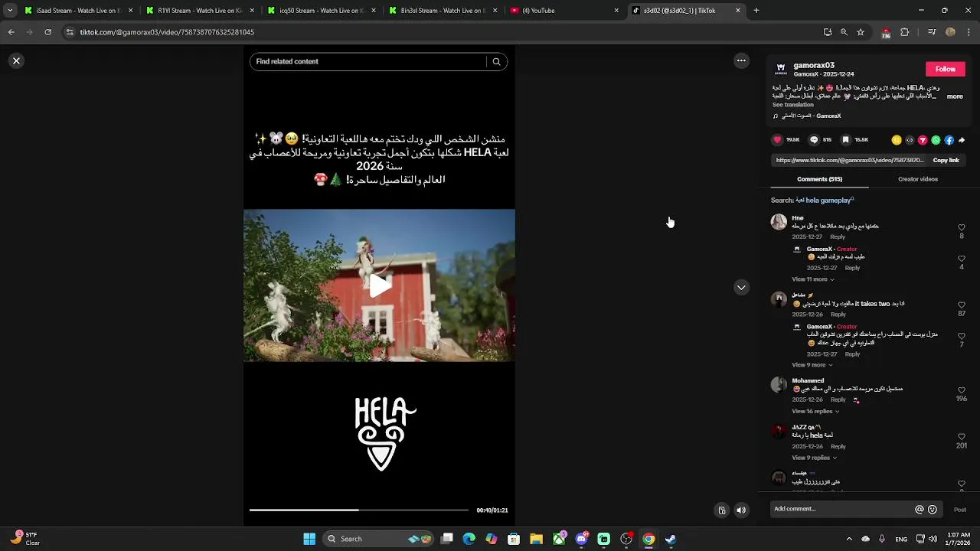Expand the description with more

pos(955,96)
